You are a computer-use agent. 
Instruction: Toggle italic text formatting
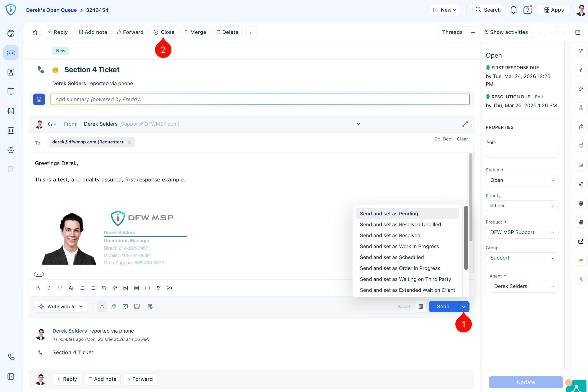pos(49,288)
